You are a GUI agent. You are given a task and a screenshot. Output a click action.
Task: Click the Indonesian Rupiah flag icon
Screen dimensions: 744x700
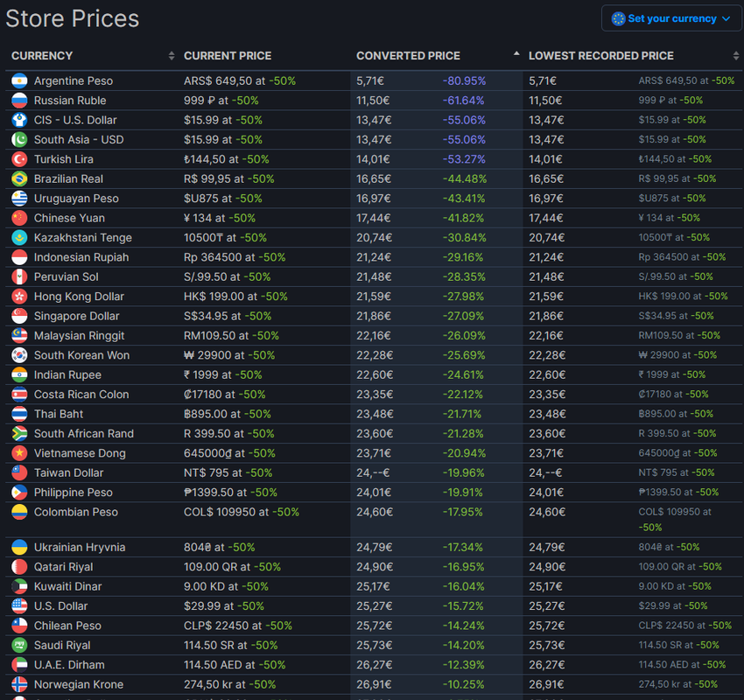[x=19, y=257]
